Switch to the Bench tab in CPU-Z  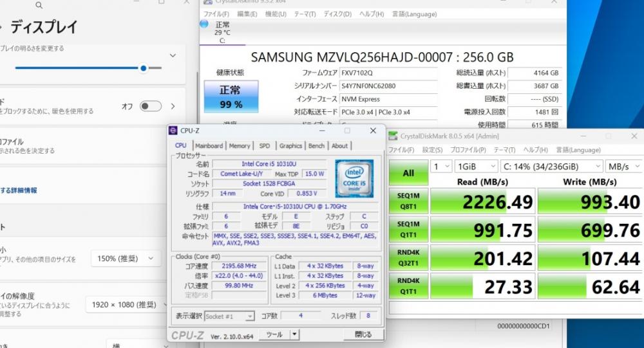coord(316,145)
